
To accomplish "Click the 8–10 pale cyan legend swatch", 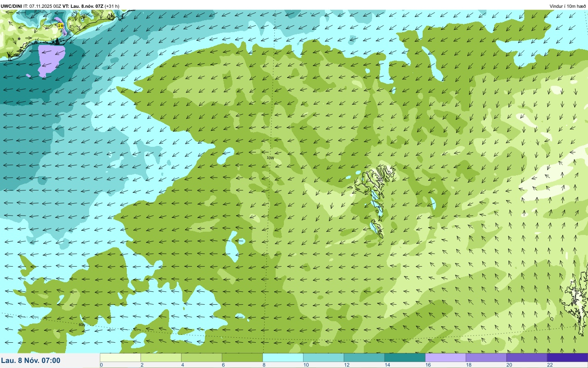I will 283,357.
